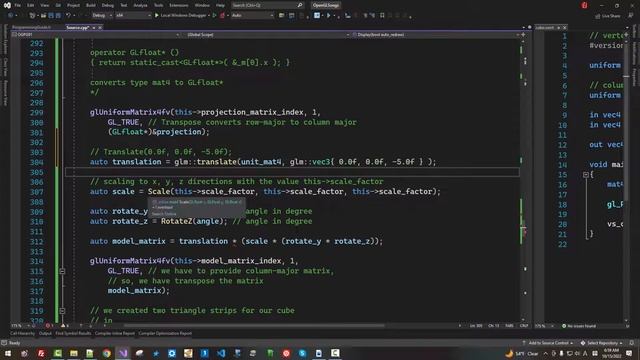Open the Window menu

click(x=202, y=5)
